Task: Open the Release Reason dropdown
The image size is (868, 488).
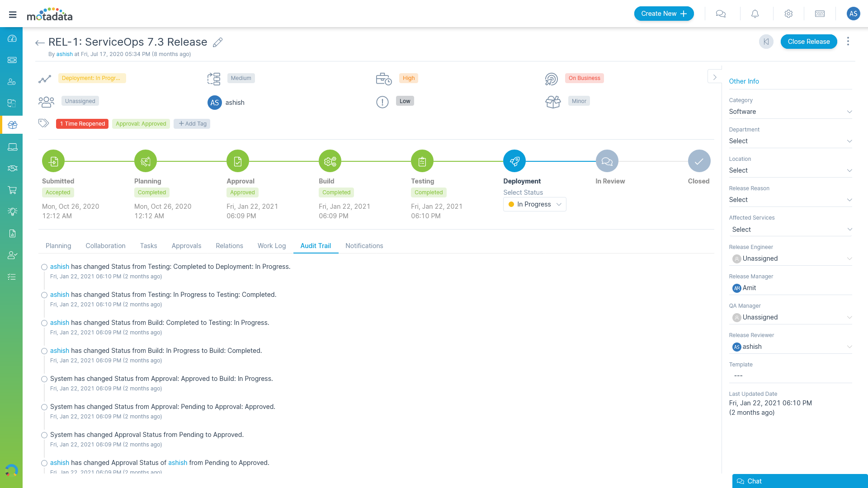Action: [x=790, y=200]
